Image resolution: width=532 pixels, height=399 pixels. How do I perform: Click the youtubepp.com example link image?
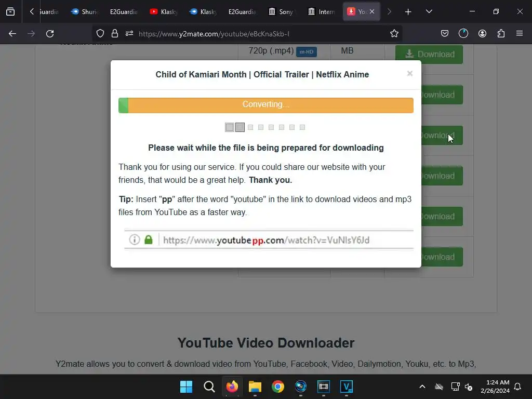click(x=269, y=240)
